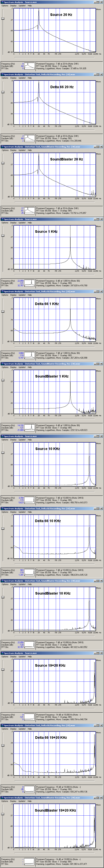104x868 pixels.
Task: Click the app icon of the SoundBlaster 10 KHz window
Action: pyautogui.click(x=2, y=581)
